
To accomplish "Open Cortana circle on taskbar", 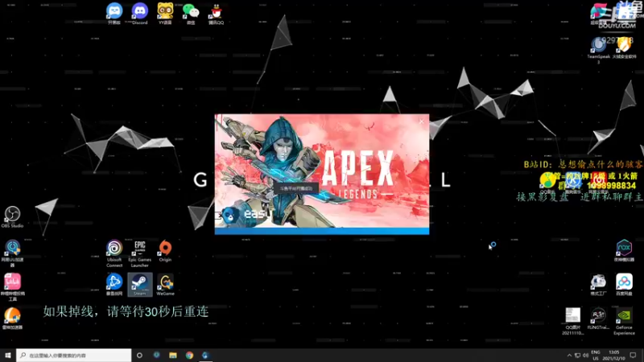I will tap(139, 355).
